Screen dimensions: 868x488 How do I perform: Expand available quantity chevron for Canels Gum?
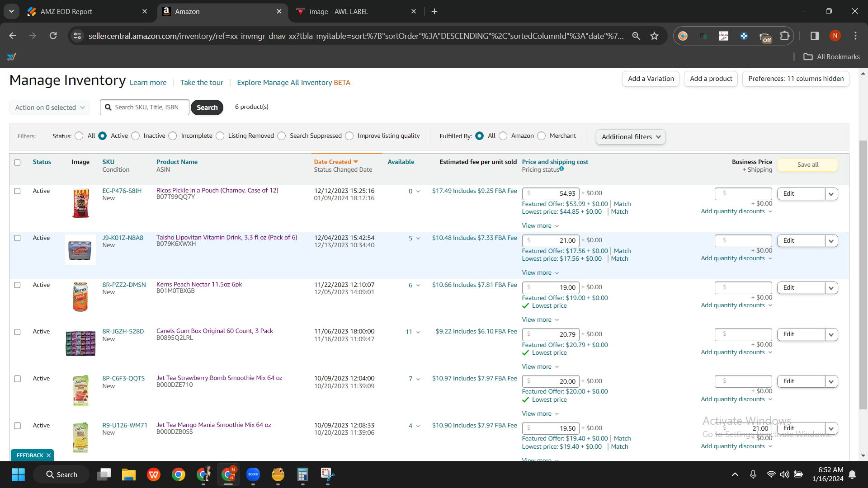[x=418, y=332]
